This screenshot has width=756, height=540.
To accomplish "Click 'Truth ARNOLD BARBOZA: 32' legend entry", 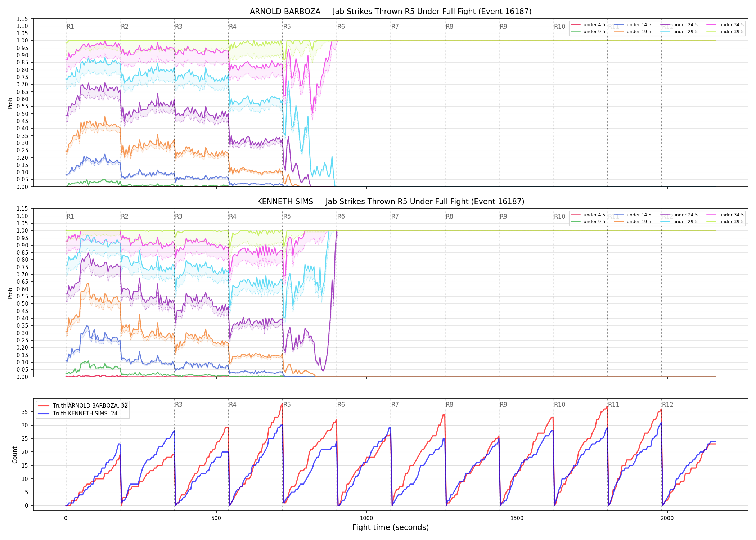I will click(83, 405).
